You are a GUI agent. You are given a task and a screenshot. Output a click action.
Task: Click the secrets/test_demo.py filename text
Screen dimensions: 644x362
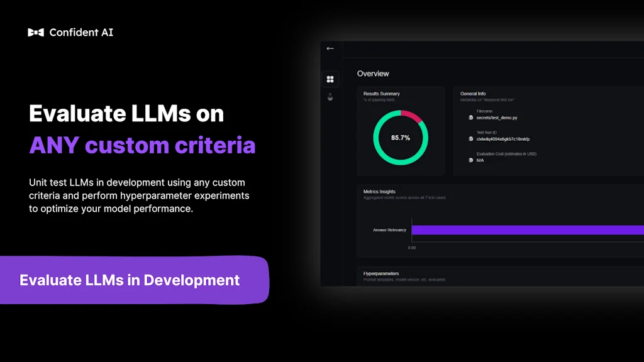pyautogui.click(x=497, y=118)
